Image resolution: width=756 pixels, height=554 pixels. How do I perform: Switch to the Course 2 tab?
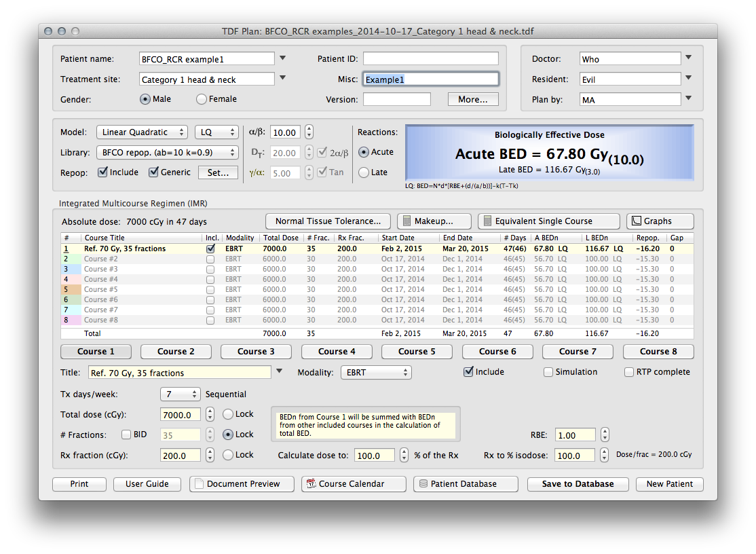pyautogui.click(x=176, y=352)
